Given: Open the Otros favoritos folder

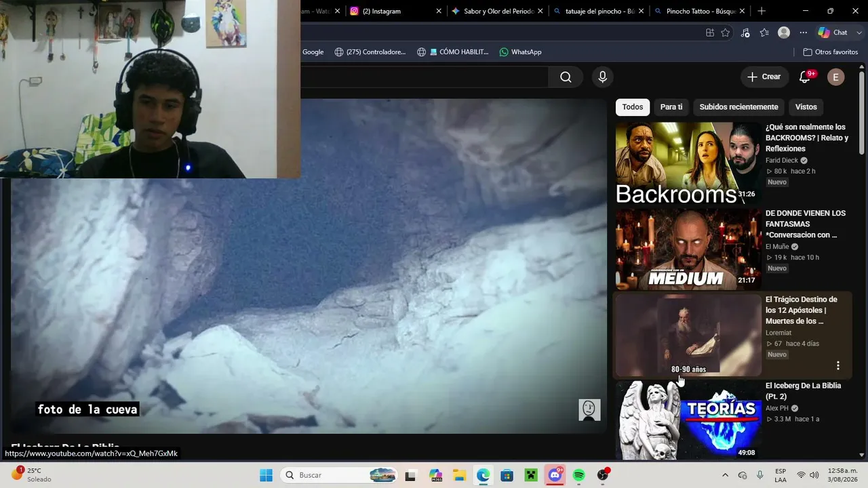Looking at the screenshot, I should coord(830,52).
